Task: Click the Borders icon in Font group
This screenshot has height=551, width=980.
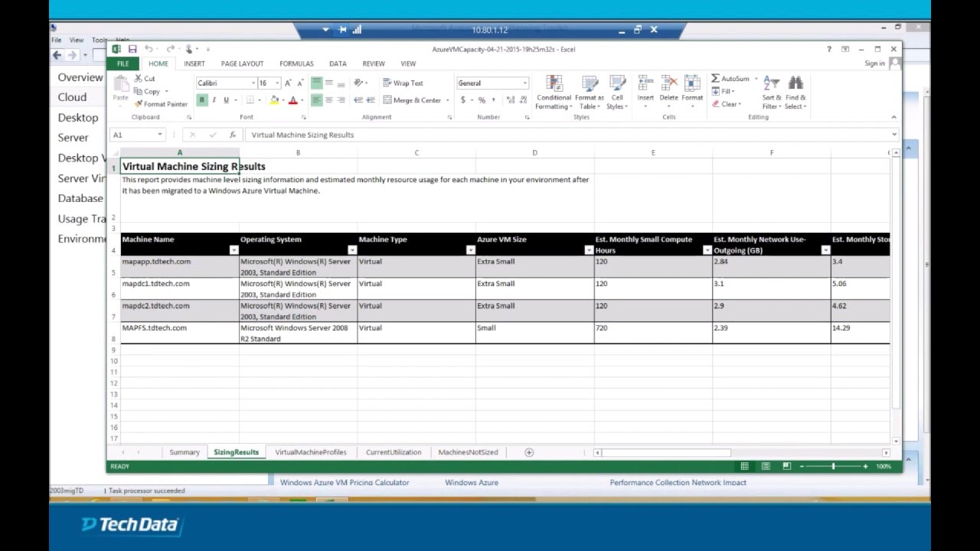Action: pos(250,100)
